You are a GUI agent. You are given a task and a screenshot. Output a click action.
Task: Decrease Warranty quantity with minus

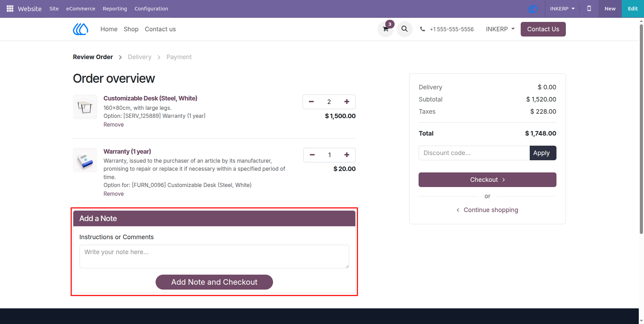coord(312,155)
